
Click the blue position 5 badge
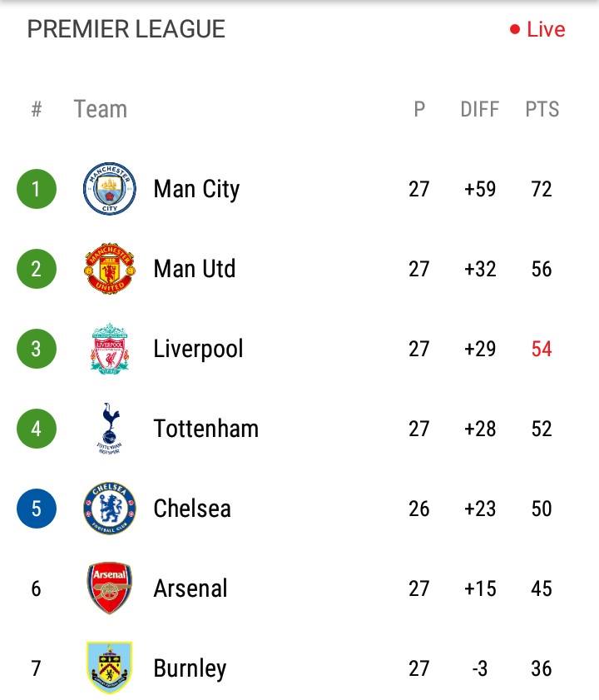(x=37, y=509)
